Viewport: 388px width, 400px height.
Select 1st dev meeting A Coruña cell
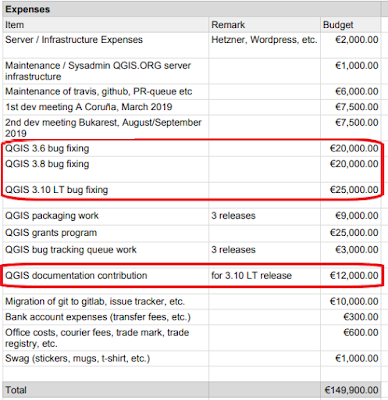tap(106, 107)
